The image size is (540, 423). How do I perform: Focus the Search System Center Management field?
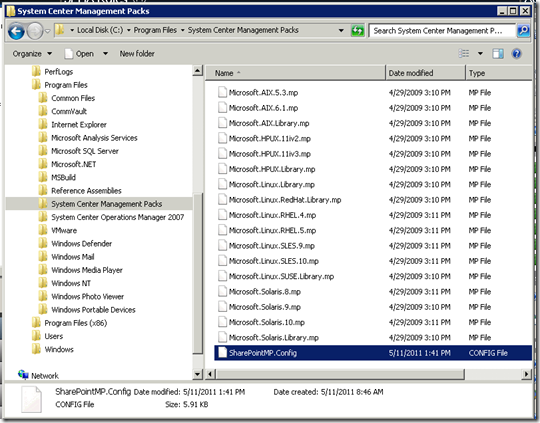(442, 31)
